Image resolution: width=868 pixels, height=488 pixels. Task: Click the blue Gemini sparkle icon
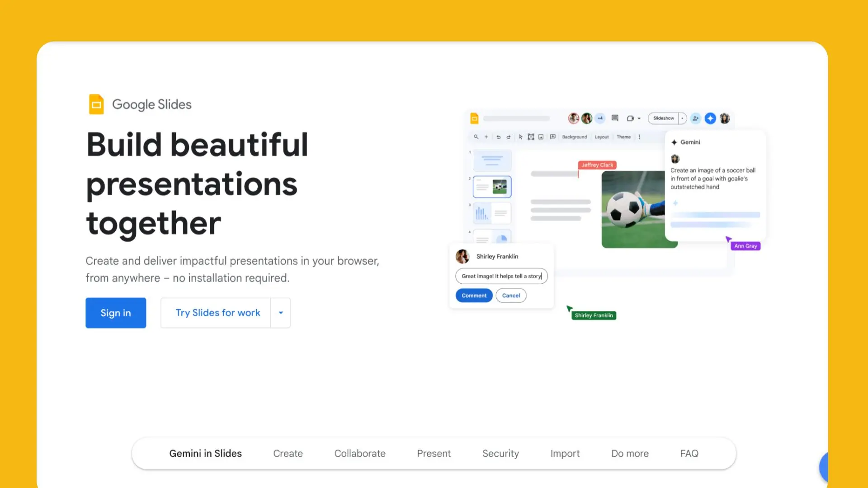pyautogui.click(x=710, y=118)
